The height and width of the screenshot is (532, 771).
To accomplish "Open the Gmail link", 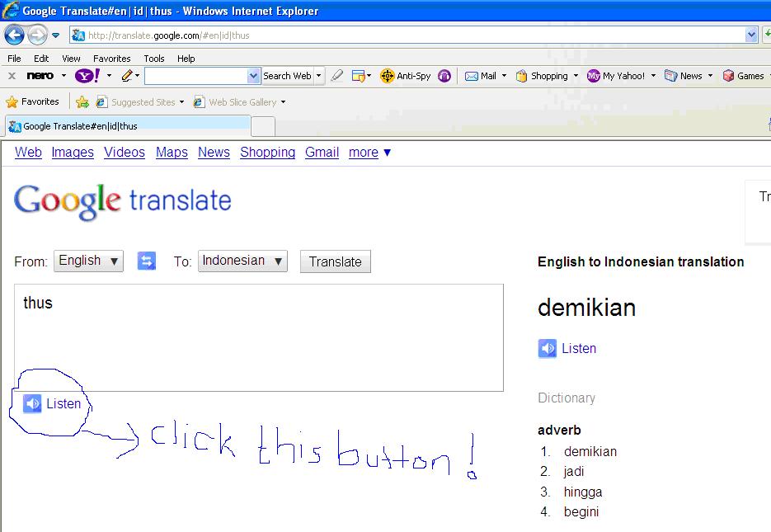I will [322, 152].
